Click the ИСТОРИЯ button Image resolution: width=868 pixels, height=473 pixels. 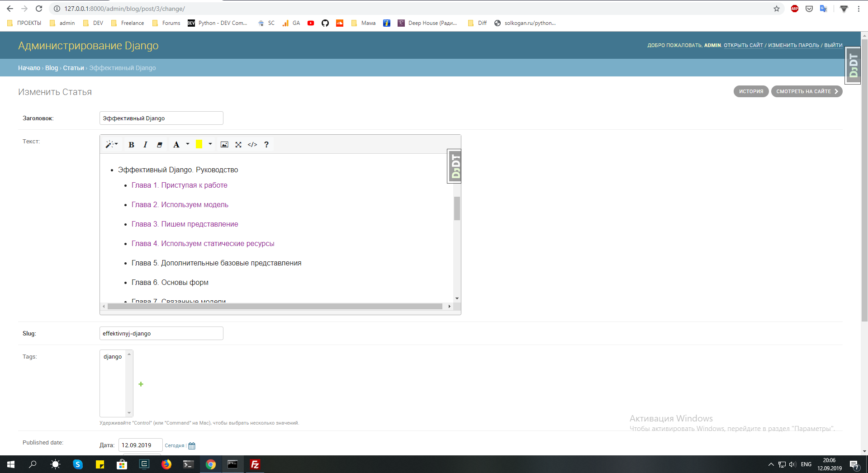pos(751,91)
